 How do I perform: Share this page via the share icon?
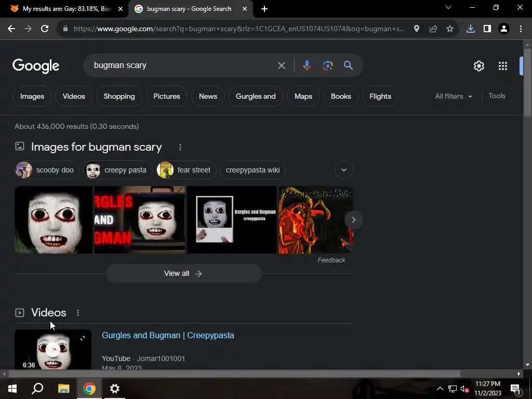pyautogui.click(x=433, y=29)
